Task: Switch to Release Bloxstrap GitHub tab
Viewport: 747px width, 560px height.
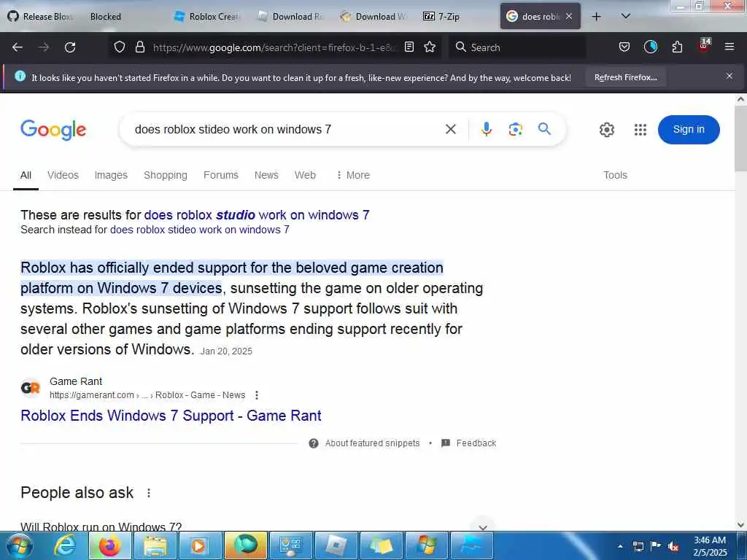Action: tap(41, 17)
